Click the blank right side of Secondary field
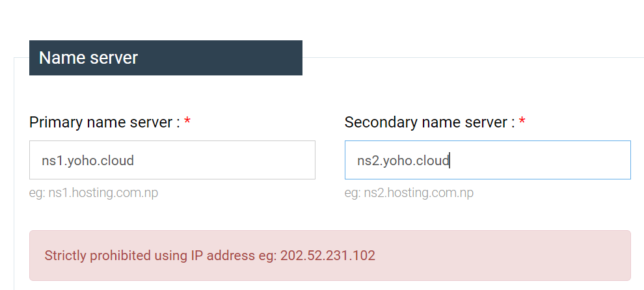The image size is (644, 290). coord(572,160)
